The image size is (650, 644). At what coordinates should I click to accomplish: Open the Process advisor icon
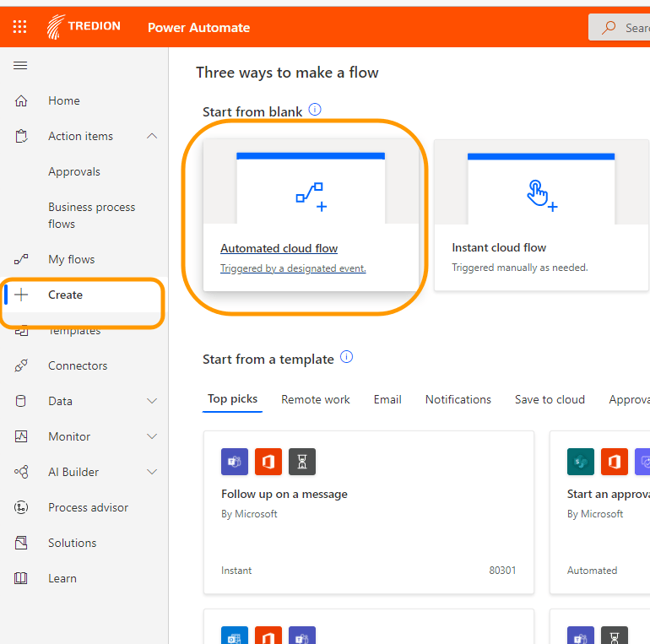pos(22,508)
